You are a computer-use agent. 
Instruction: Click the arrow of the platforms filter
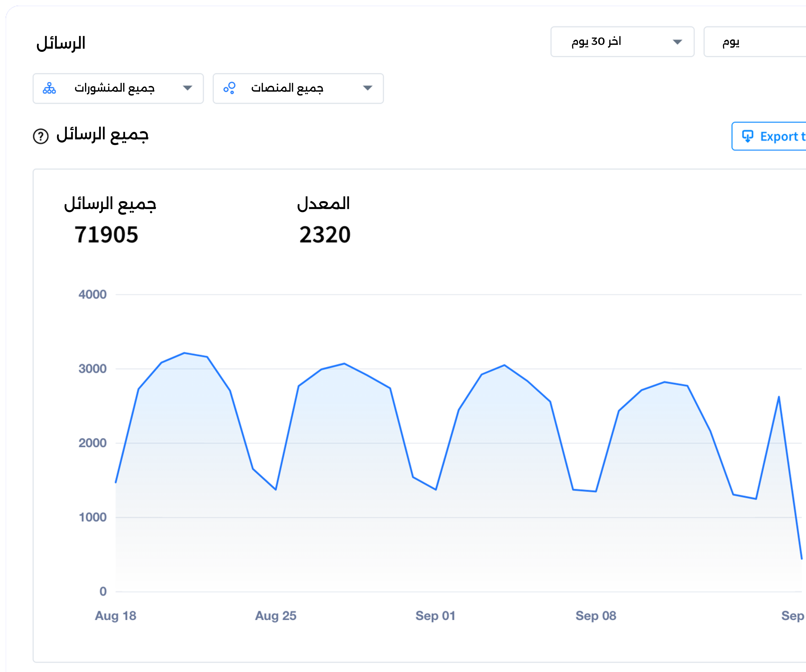tap(368, 88)
